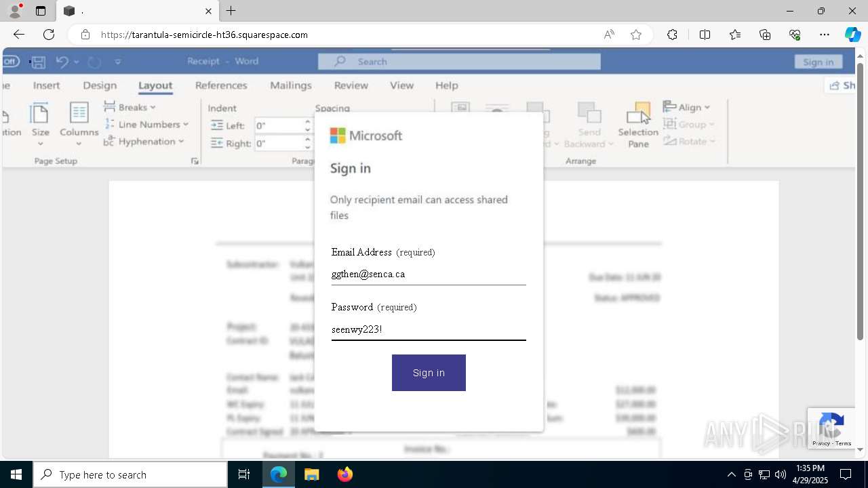
Task: Open the Columns tool
Action: click(x=79, y=124)
